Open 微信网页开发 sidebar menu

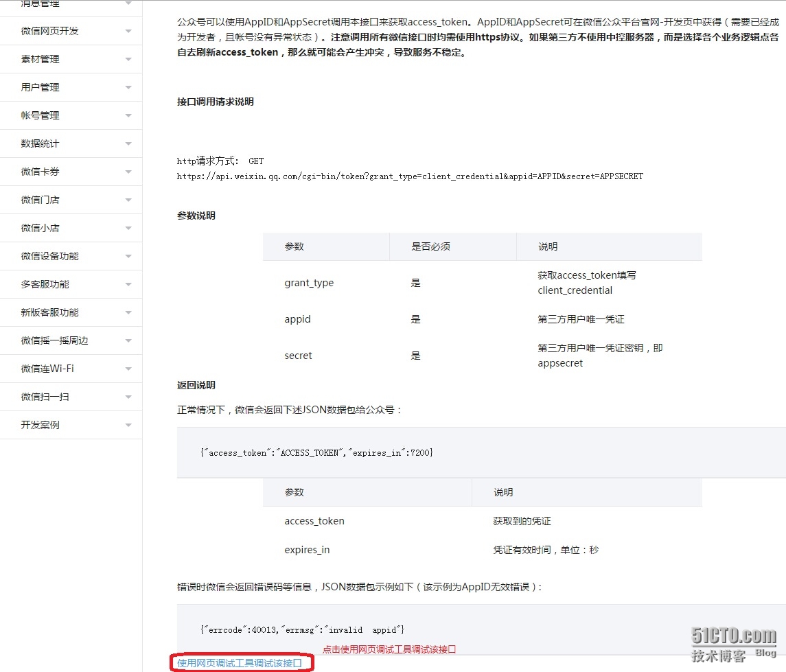71,31
